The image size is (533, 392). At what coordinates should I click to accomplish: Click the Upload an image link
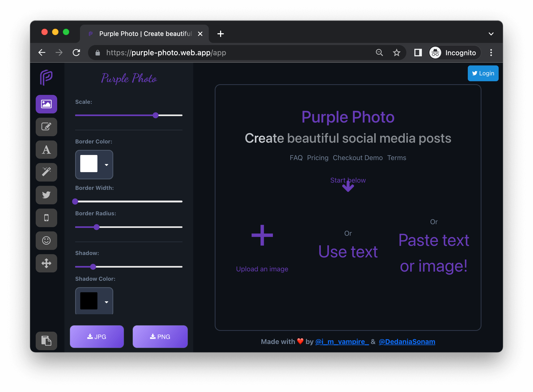pyautogui.click(x=262, y=269)
